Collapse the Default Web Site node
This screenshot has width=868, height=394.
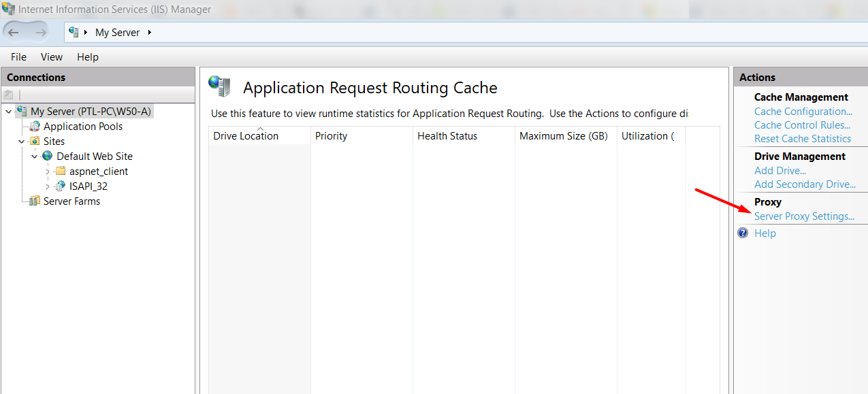(35, 156)
